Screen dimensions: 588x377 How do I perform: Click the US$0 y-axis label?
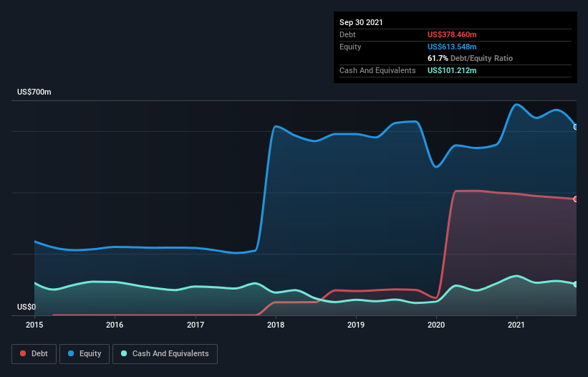click(26, 307)
